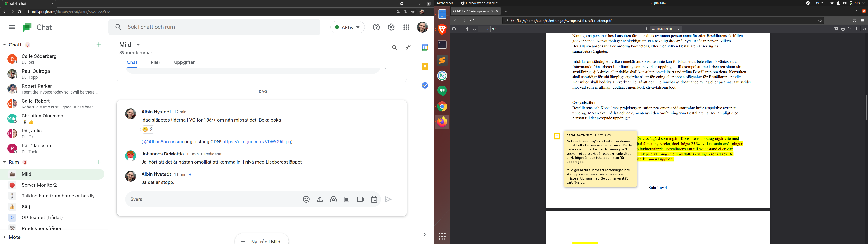Open the Aktiv status dropdown
The height and width of the screenshot is (244, 868).
[347, 27]
